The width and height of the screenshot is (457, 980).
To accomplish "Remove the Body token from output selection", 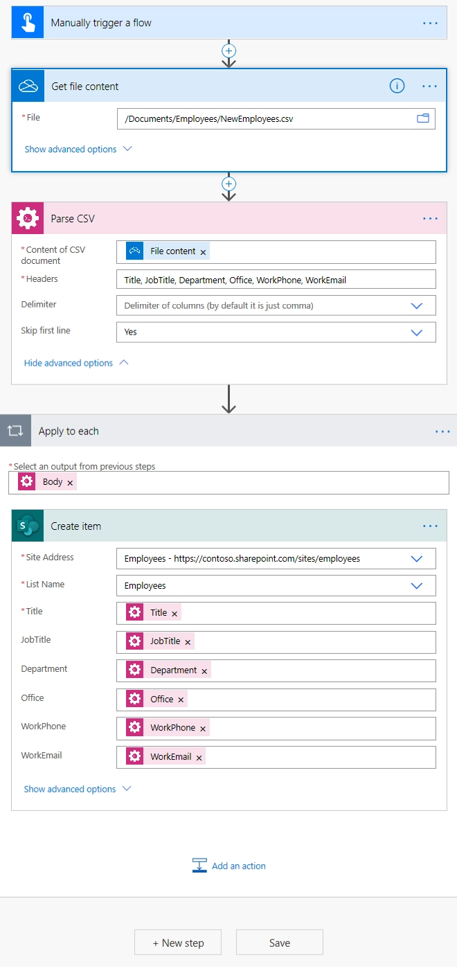I will click(x=70, y=483).
